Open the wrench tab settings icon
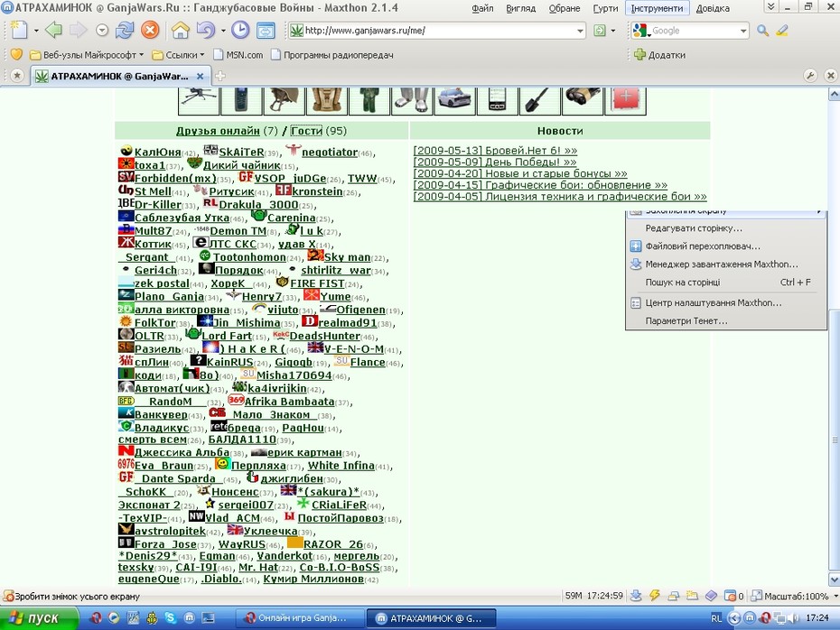Screen dimensions: 840x630 pos(810,76)
